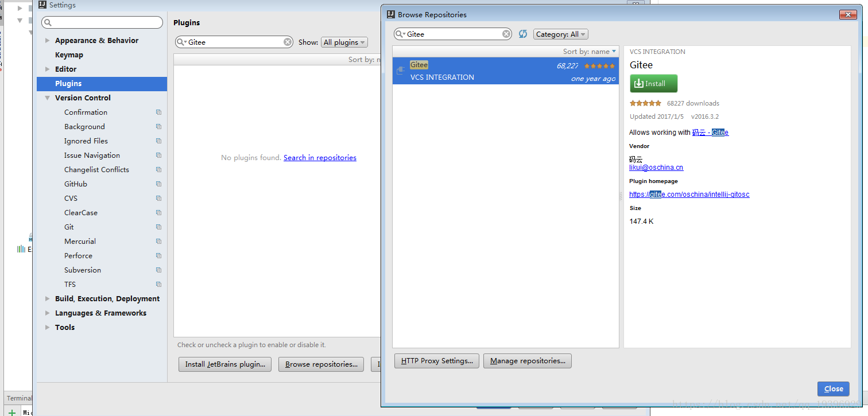Expand the Appearance & Behavior section
Viewport: 868px width, 416px height.
click(48, 41)
